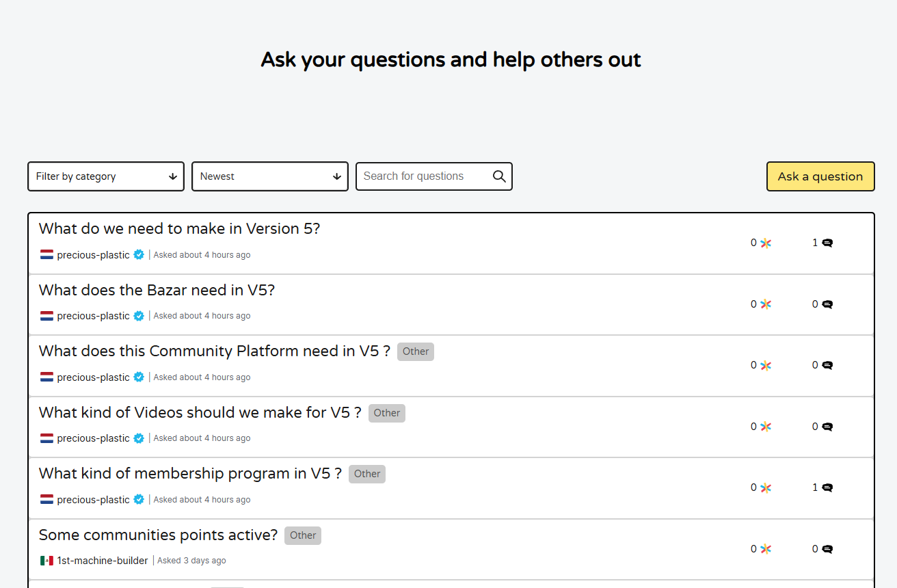Click Netherlands flag on Bazar question author
Image resolution: width=897 pixels, height=588 pixels.
(46, 316)
